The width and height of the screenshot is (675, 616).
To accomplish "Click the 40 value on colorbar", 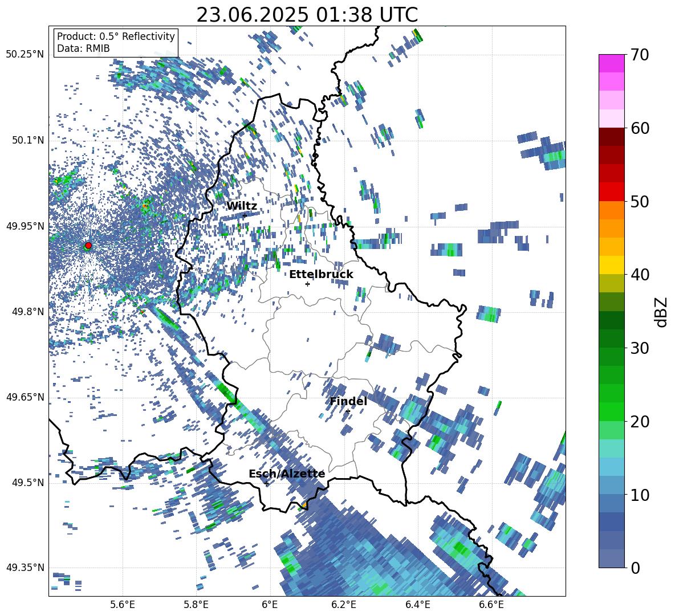I will tap(640, 275).
